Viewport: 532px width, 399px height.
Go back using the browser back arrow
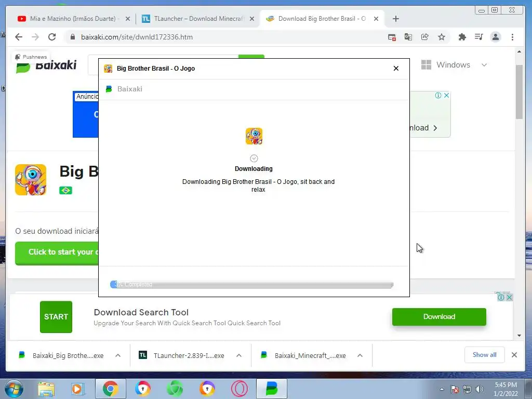(x=19, y=37)
